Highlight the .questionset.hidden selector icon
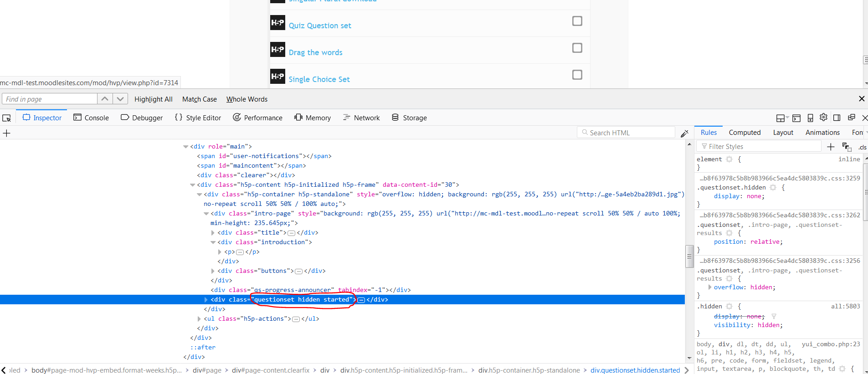 click(773, 187)
